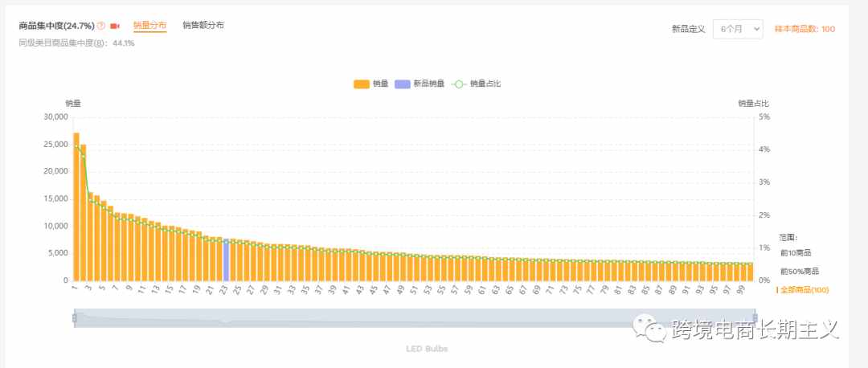Click the 样本商品数: 100 label

point(805,30)
